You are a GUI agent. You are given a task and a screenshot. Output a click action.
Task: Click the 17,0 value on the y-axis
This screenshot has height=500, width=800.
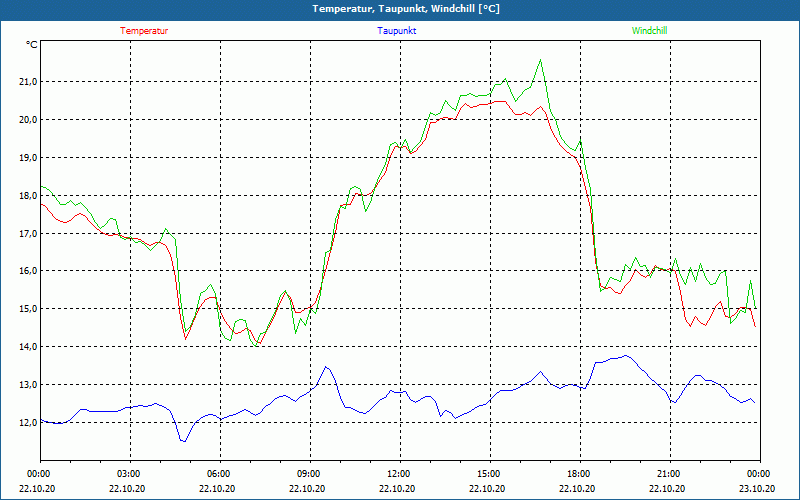pyautogui.click(x=29, y=233)
